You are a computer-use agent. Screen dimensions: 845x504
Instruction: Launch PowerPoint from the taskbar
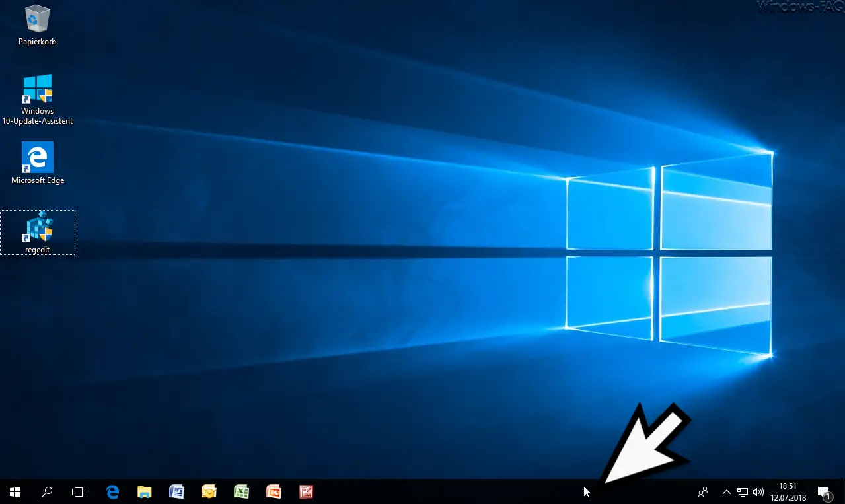point(274,491)
